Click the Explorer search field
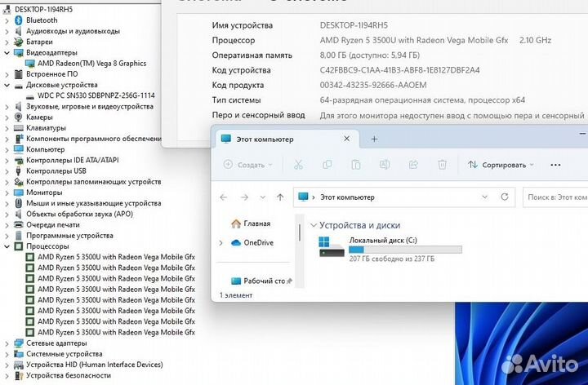 (x=555, y=197)
